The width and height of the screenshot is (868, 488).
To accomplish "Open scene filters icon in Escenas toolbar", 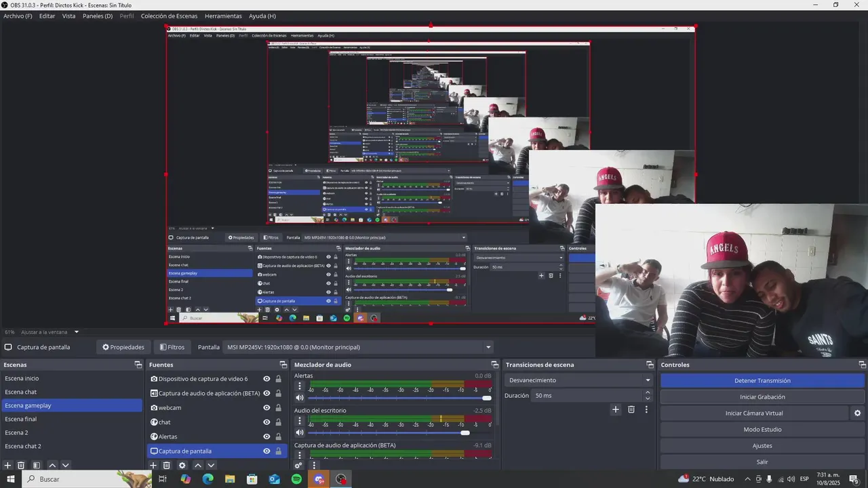I will coord(37,466).
